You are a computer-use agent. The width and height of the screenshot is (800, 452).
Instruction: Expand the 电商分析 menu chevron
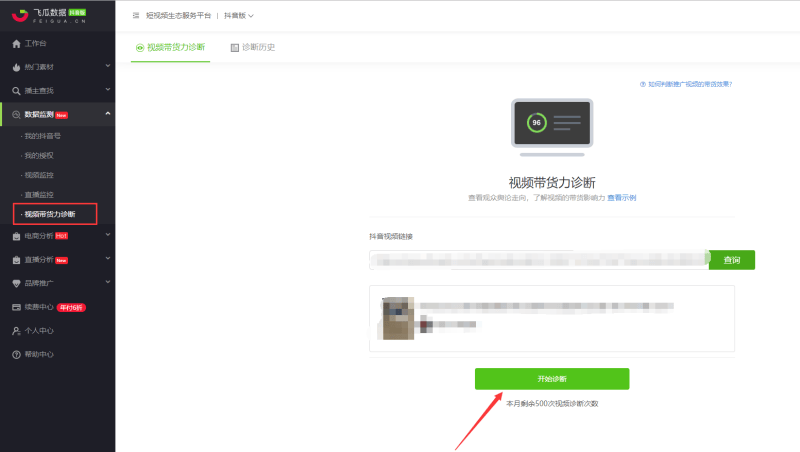108,235
